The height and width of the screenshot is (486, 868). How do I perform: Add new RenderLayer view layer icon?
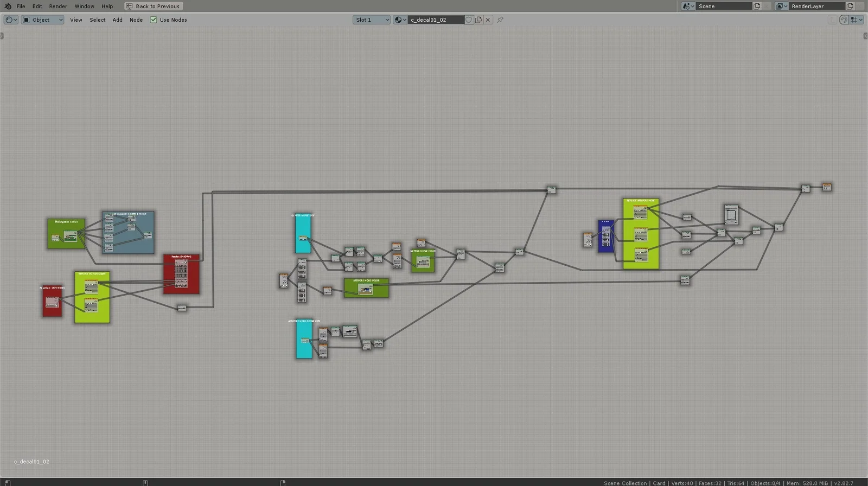(850, 6)
